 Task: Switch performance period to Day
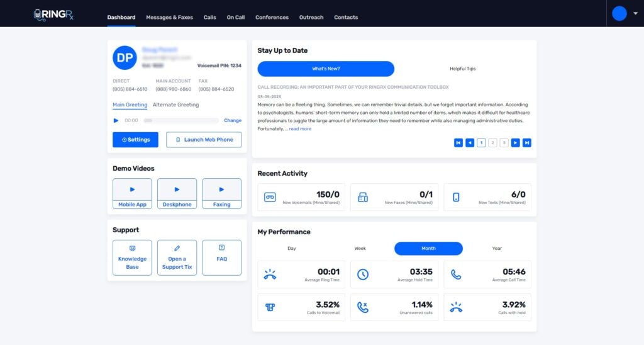[x=292, y=249]
